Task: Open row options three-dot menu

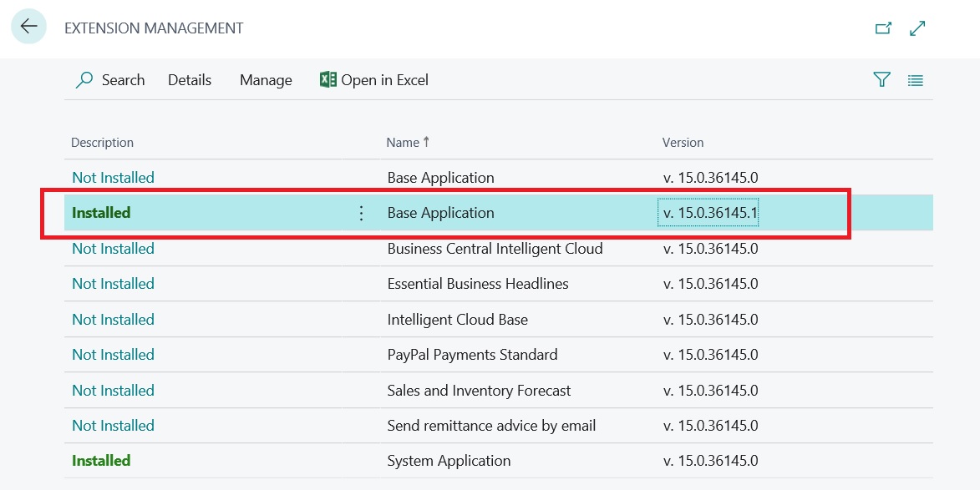Action: click(x=361, y=214)
